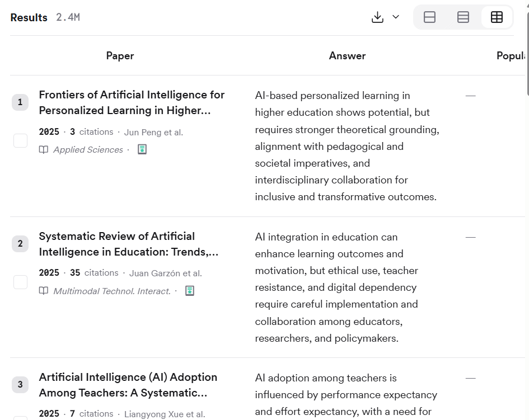Open the first paper about Personalized Learning
Viewport: 529px width, 420px height.
131,102
